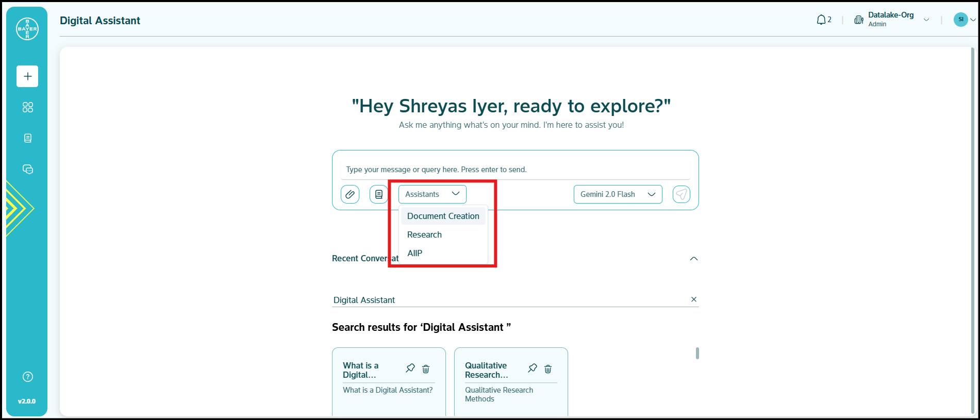The width and height of the screenshot is (980, 420).
Task: Open help question mark icon
Action: coord(28,377)
